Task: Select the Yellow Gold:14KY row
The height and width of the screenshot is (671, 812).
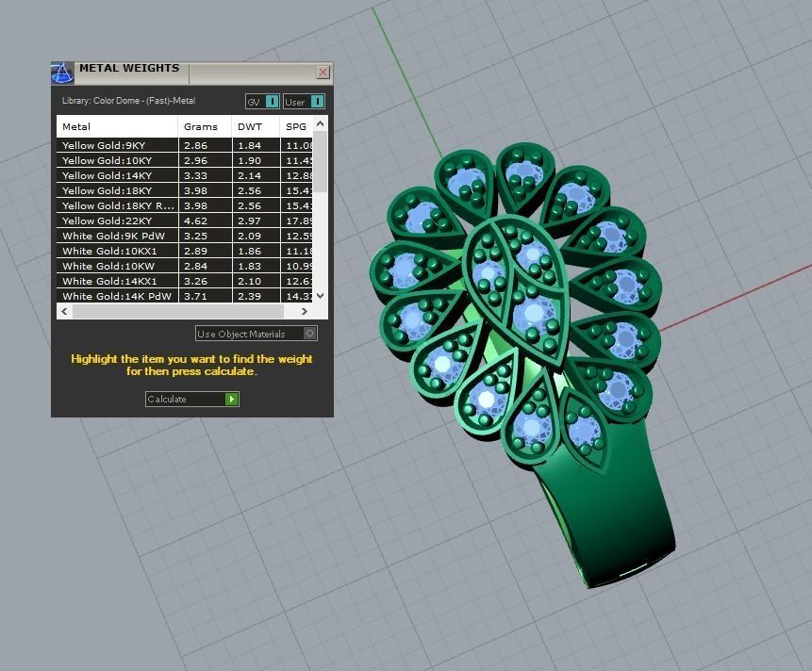Action: click(x=184, y=175)
